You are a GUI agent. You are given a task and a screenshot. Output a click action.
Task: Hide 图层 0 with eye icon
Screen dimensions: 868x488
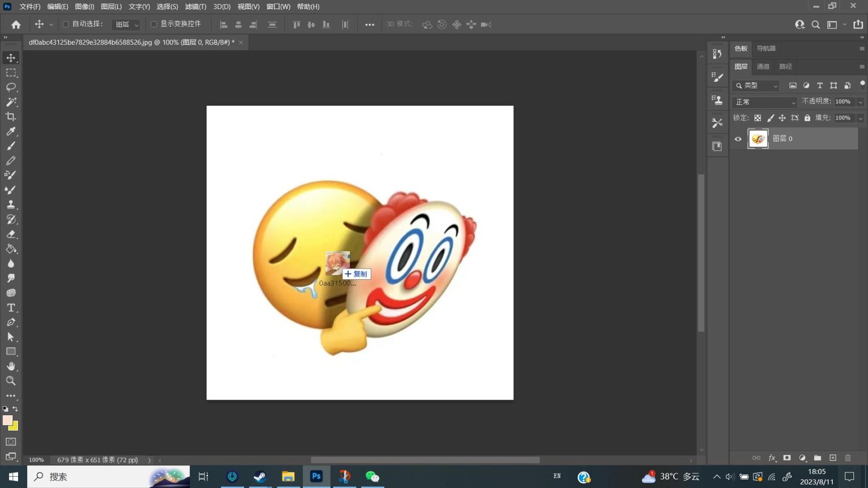tap(738, 139)
